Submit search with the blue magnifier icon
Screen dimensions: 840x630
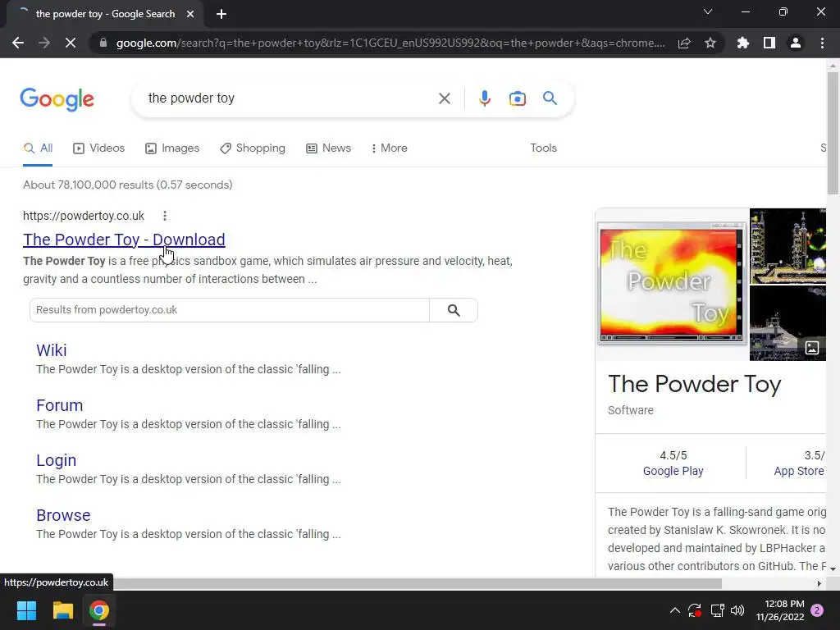550,98
